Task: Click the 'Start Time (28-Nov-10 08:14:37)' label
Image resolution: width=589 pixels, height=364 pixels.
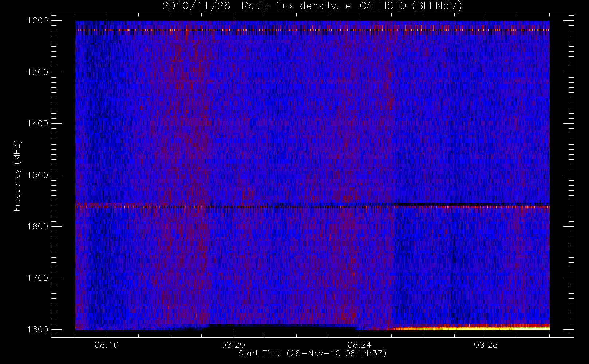Action: 312,353
